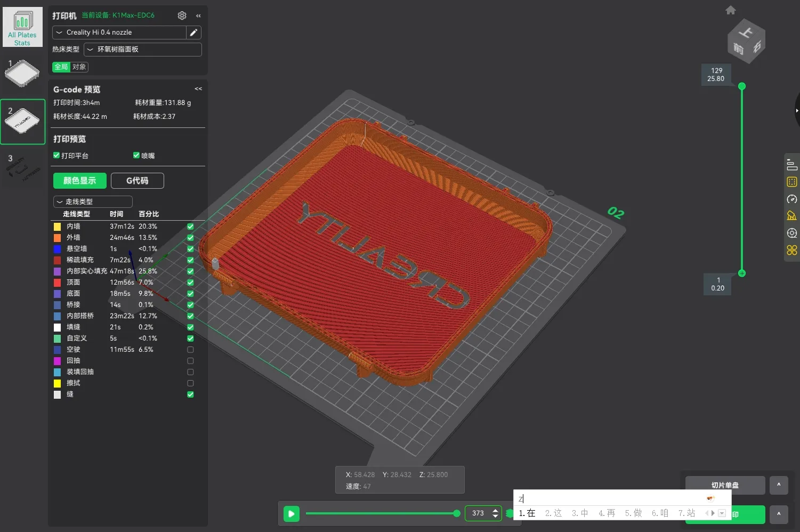Enable 空驶 travel visibility checkbox
The width and height of the screenshot is (800, 532).
(x=190, y=350)
